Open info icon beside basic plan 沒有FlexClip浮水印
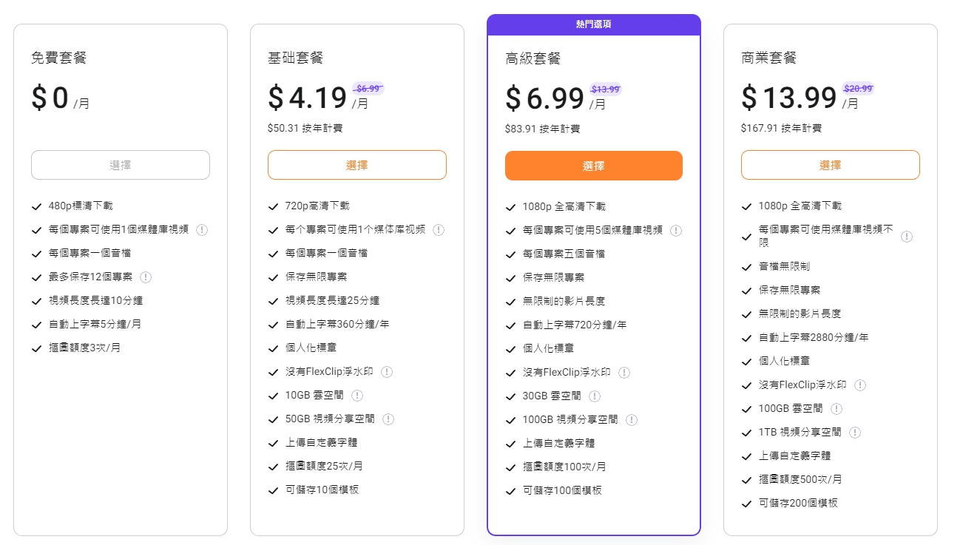The width and height of the screenshot is (980, 545). pyautogui.click(x=387, y=372)
